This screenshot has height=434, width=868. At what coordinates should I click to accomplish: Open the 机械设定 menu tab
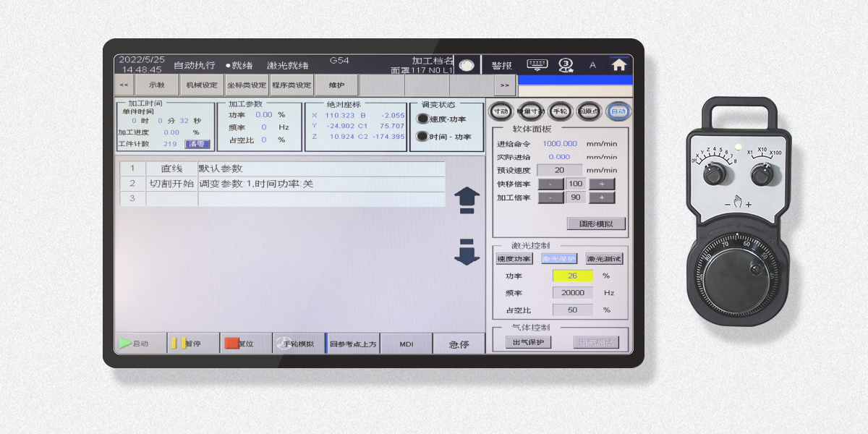point(201,85)
